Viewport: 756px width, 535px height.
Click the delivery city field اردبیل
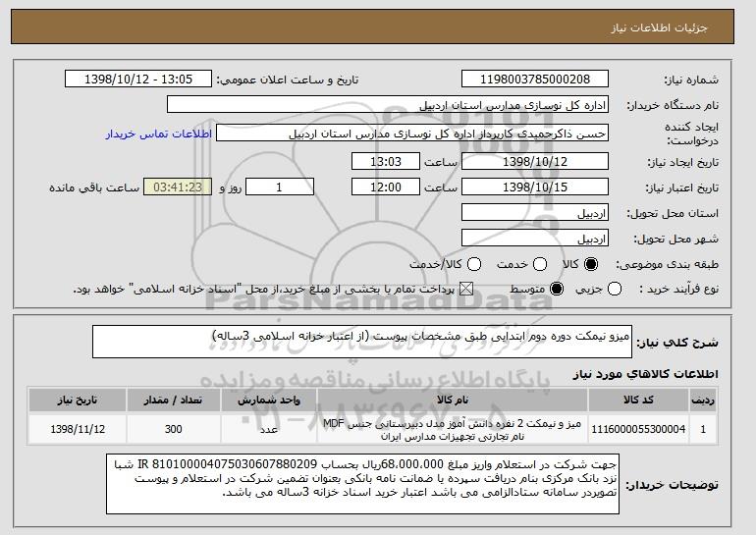(535, 239)
